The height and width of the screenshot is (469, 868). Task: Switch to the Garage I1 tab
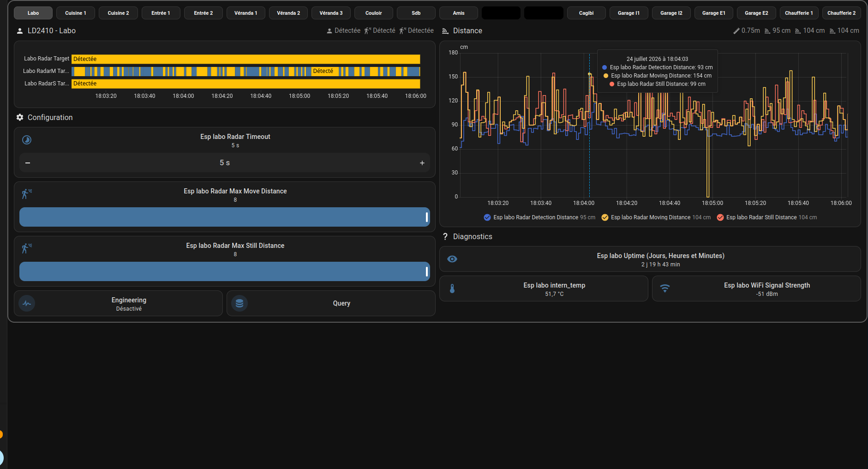click(629, 13)
